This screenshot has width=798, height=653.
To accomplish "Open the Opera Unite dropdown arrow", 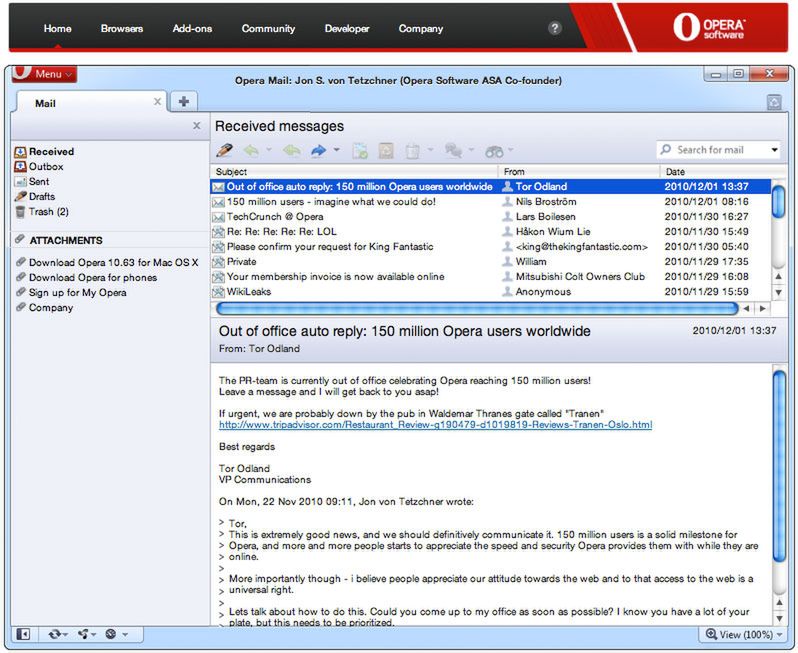I will [94, 635].
